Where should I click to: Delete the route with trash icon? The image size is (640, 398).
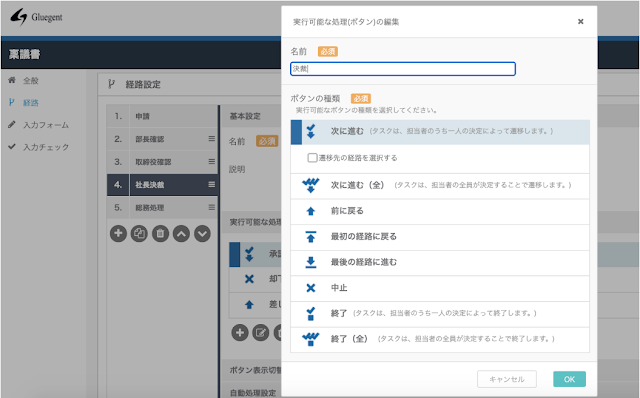coord(160,234)
